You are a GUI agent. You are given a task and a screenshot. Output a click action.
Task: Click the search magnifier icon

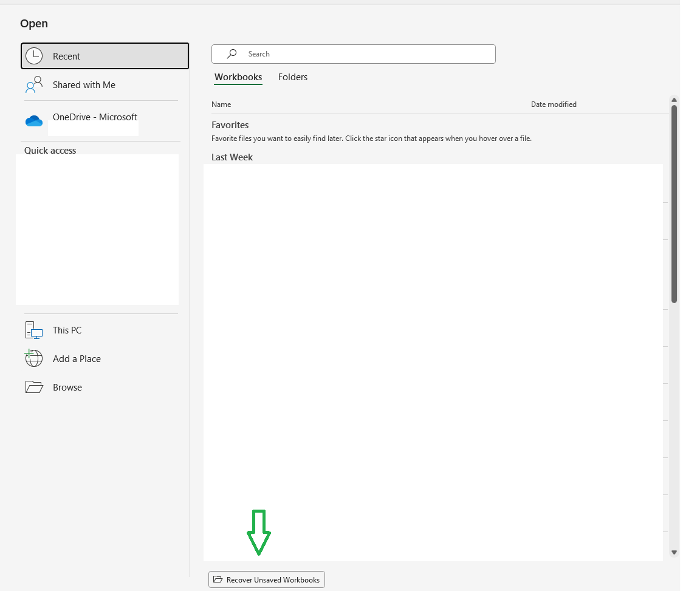click(x=231, y=54)
